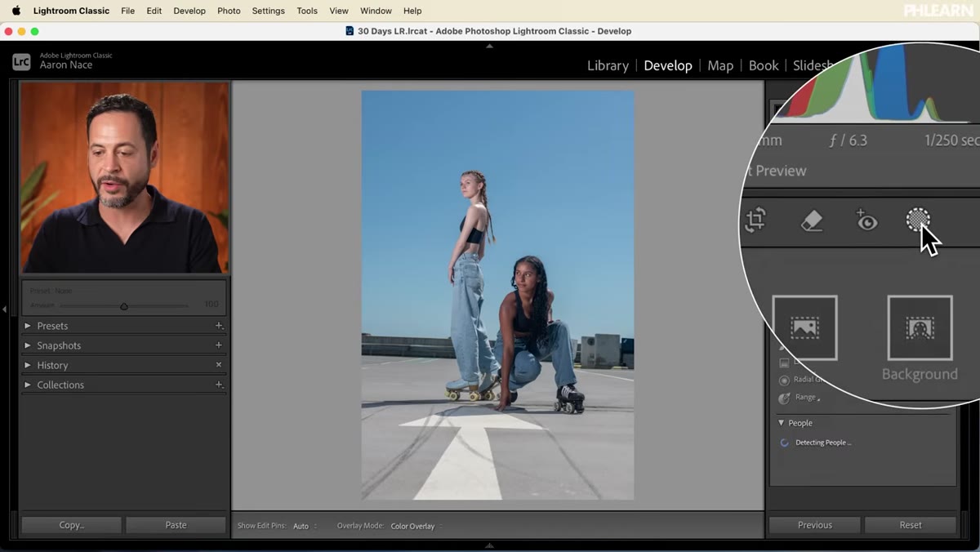Select the Radial Gradient mask icon
This screenshot has width=980, height=552.
pyautogui.click(x=785, y=380)
